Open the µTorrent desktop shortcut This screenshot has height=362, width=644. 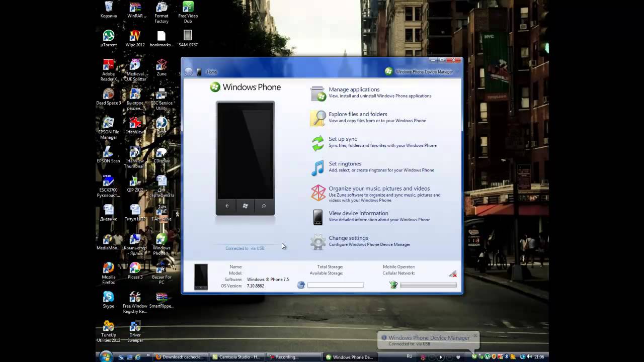point(109,39)
